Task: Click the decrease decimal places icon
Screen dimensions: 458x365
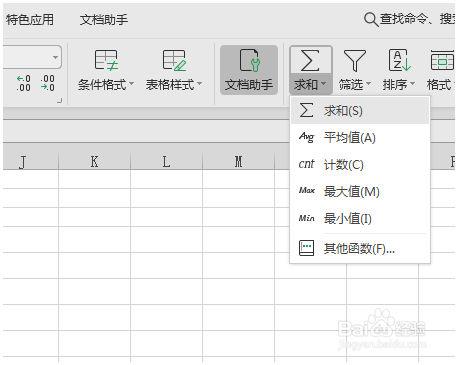Action: (47, 83)
